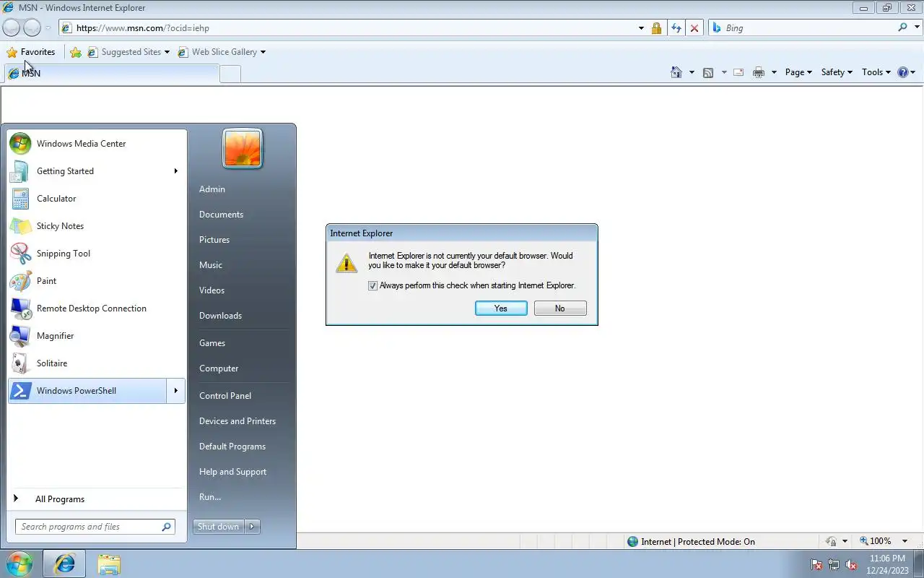
Task: Click the muted volume tray icon
Action: (x=851, y=564)
